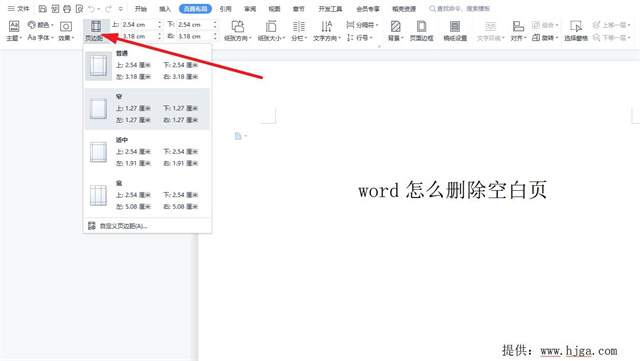Open the 对齐 align dropdown
Viewport: 640px width, 361px height.
click(x=518, y=31)
